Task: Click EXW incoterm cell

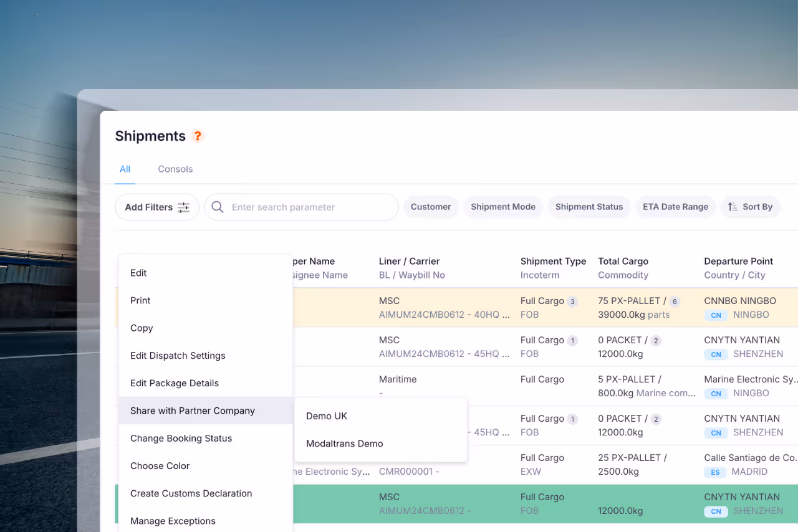Action: [x=529, y=472]
